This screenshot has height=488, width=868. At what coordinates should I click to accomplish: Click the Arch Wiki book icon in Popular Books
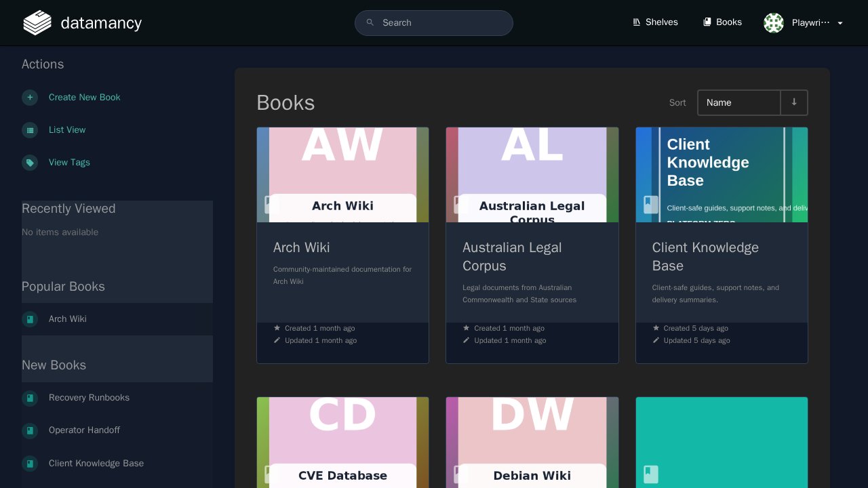[30, 319]
